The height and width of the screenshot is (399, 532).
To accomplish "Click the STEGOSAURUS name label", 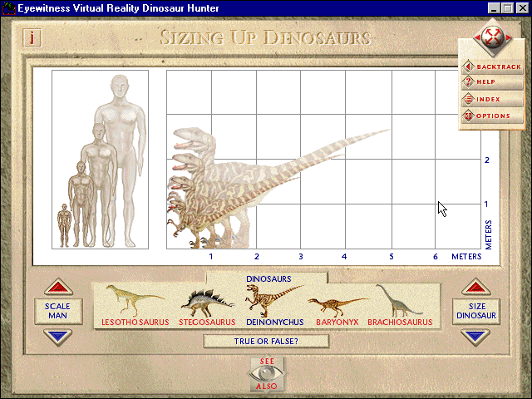I will tap(207, 323).
